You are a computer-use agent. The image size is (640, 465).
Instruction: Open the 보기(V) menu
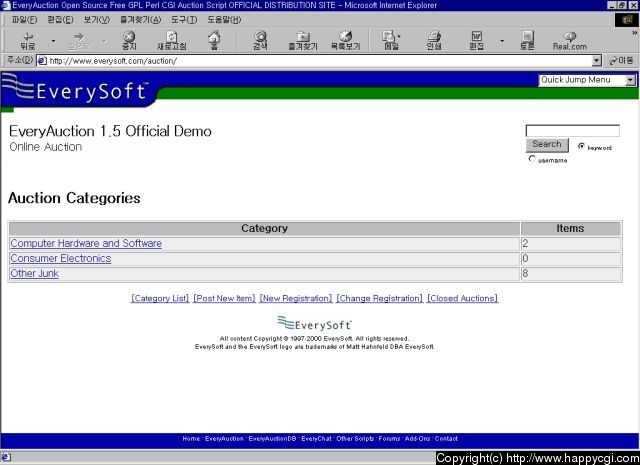coord(96,20)
